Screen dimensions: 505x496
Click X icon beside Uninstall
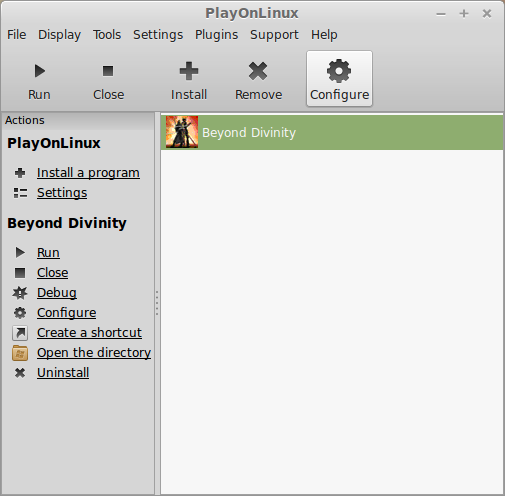pos(20,373)
